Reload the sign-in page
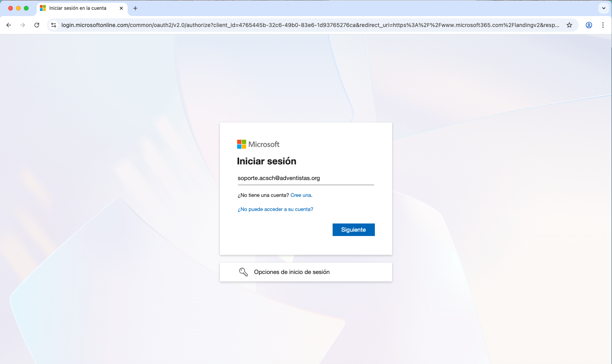This screenshot has height=364, width=612. coord(37,25)
